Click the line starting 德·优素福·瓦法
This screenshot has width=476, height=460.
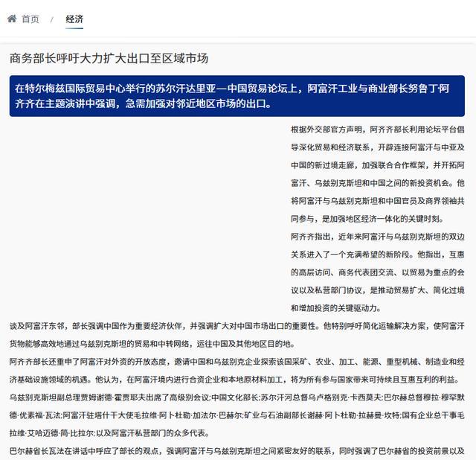[237, 415]
